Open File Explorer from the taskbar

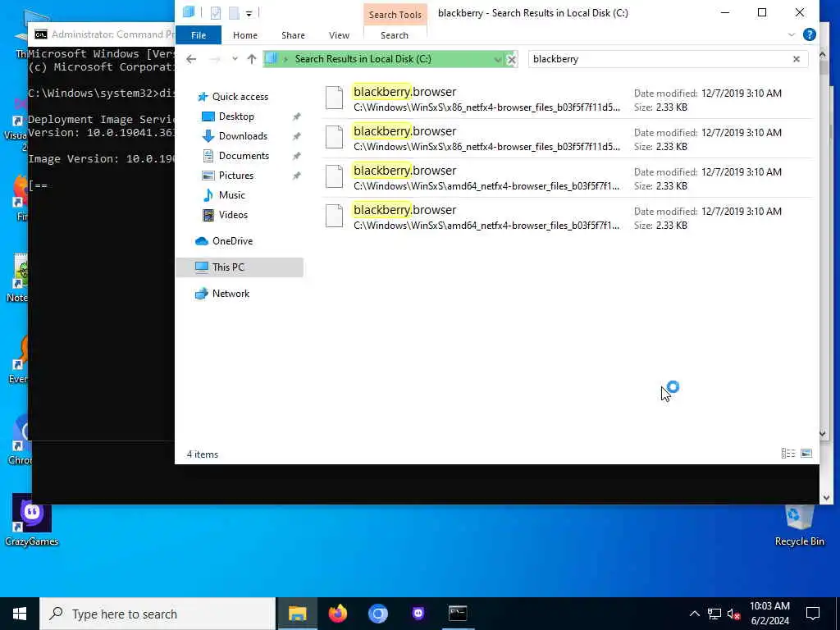(297, 614)
